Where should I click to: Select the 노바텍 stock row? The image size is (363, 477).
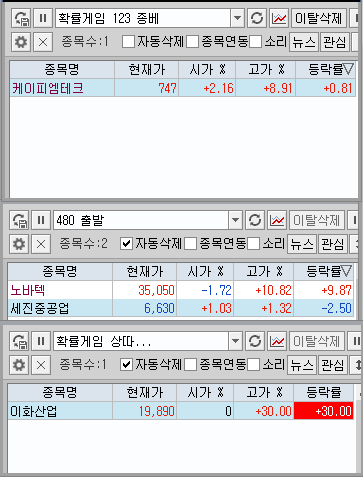(180, 290)
